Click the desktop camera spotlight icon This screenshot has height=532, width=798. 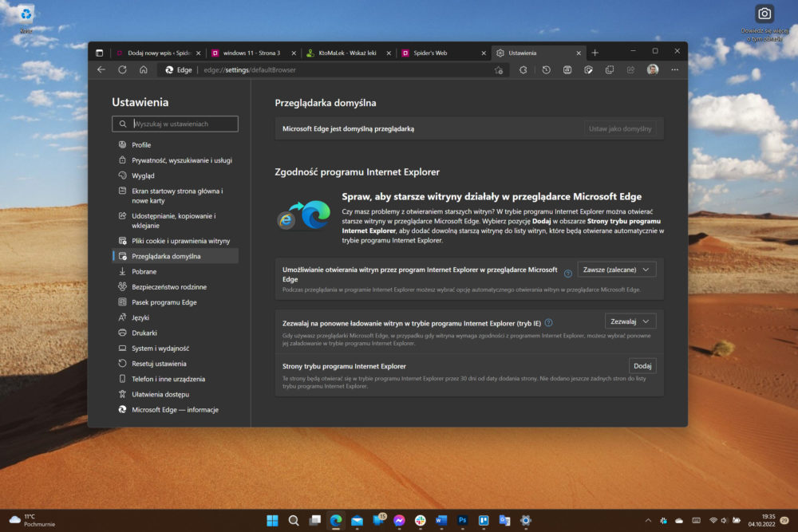764,14
